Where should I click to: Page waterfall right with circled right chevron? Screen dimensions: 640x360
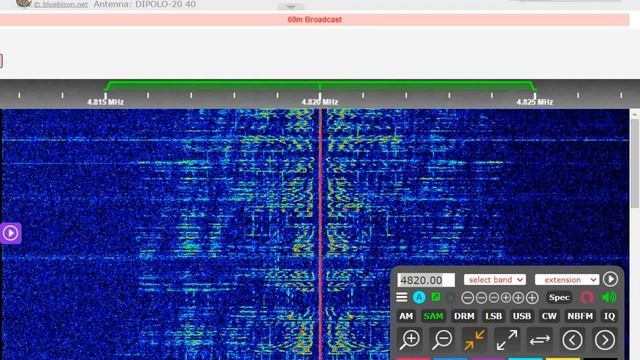click(x=604, y=340)
